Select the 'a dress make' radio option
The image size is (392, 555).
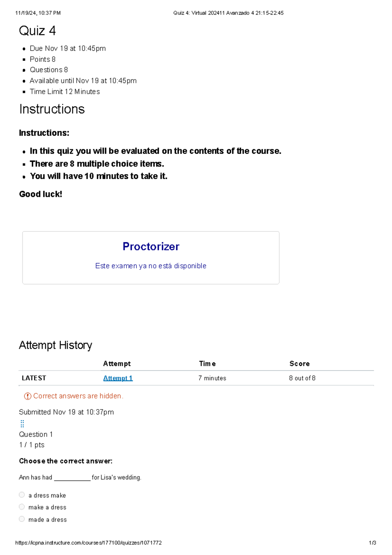click(x=22, y=495)
